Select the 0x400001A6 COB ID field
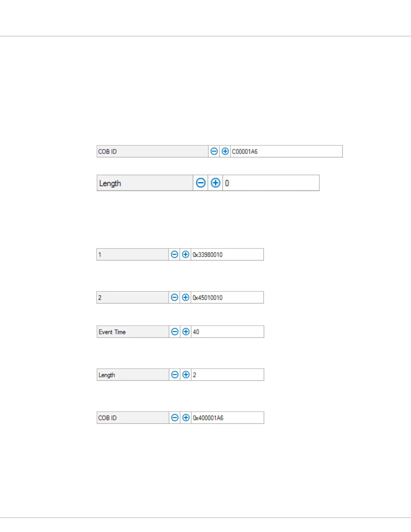 point(228,418)
